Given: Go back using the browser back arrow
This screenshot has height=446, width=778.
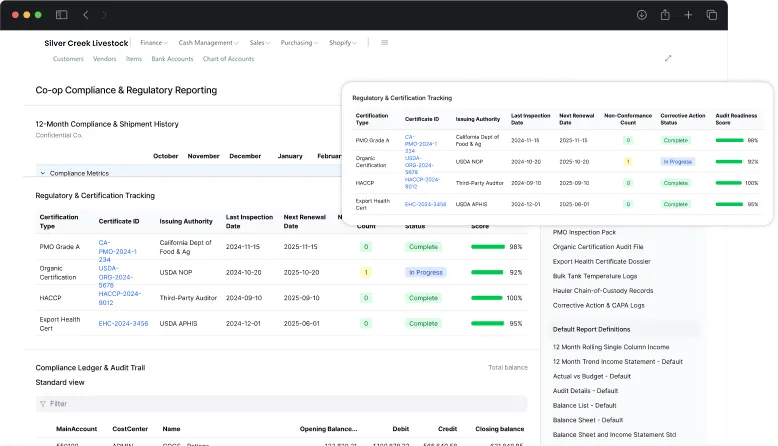Looking at the screenshot, I should [x=86, y=15].
